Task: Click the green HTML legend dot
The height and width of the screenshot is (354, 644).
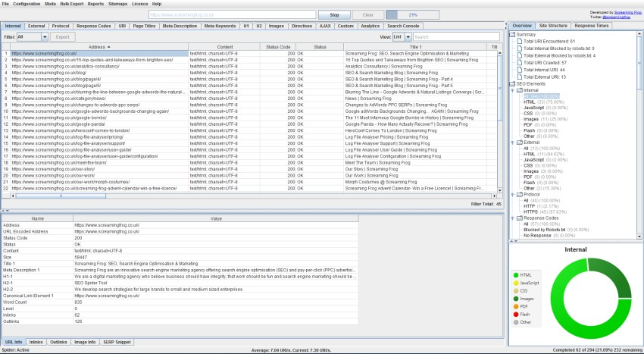Action: click(x=515, y=274)
